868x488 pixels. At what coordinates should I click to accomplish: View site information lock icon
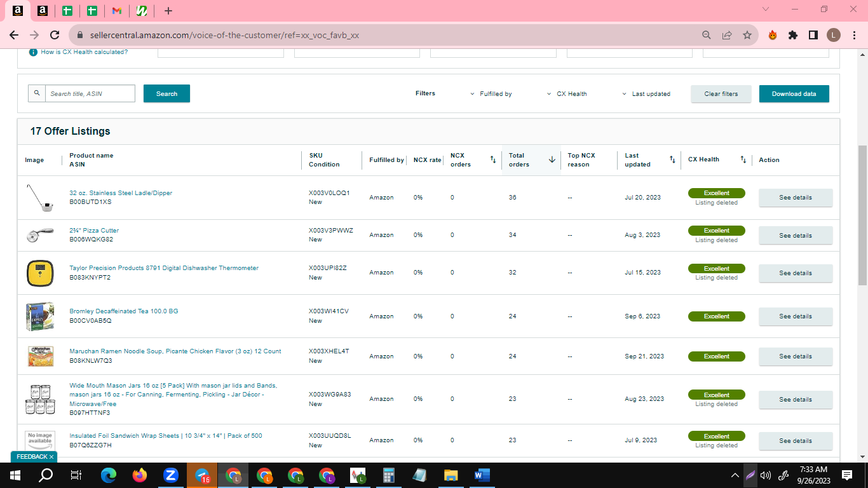coord(80,35)
